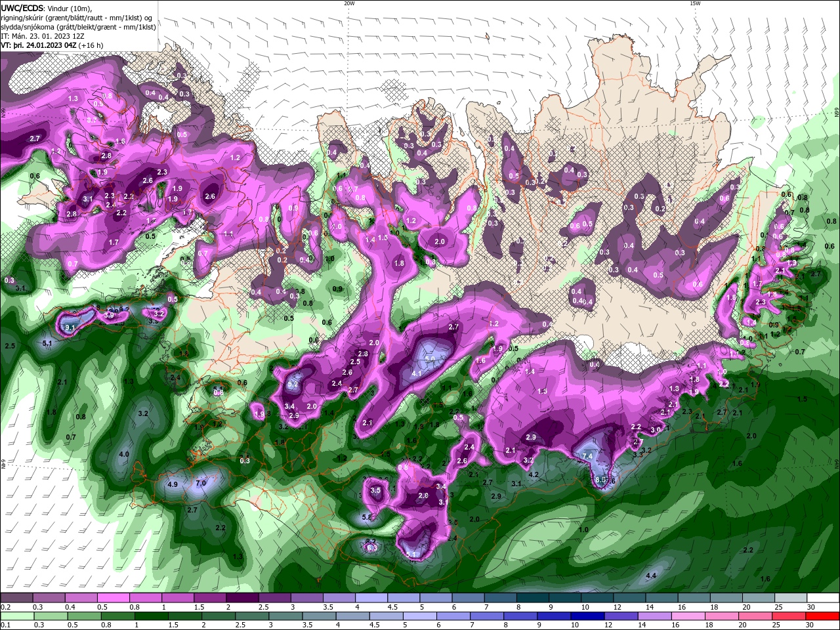The width and height of the screenshot is (840, 630).
Task: Click the 3.9 precipitation value on map
Action: pyautogui.click(x=110, y=316)
